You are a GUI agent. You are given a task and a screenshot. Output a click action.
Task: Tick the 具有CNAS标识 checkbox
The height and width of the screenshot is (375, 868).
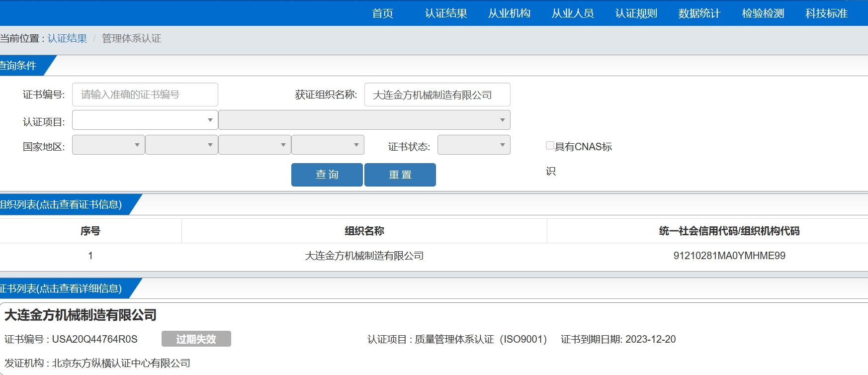(x=550, y=145)
